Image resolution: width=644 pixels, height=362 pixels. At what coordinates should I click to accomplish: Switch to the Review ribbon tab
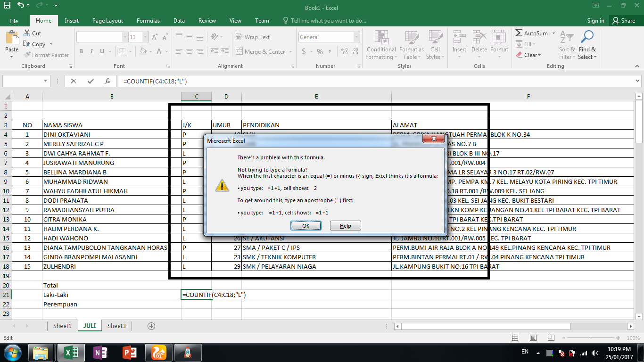(x=207, y=21)
